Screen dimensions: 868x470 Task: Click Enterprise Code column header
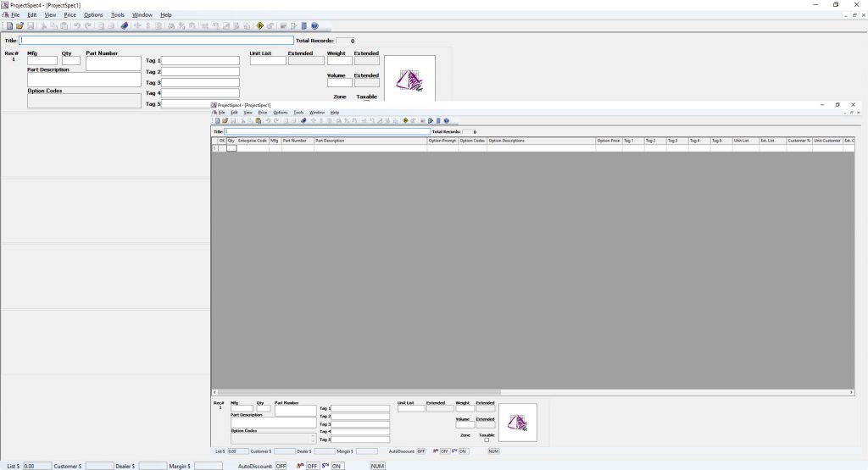[253, 141]
